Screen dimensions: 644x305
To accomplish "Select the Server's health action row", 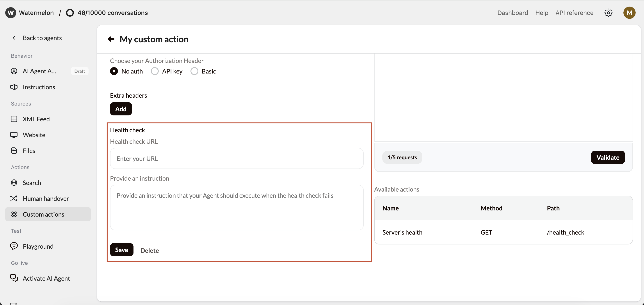I will click(x=503, y=232).
